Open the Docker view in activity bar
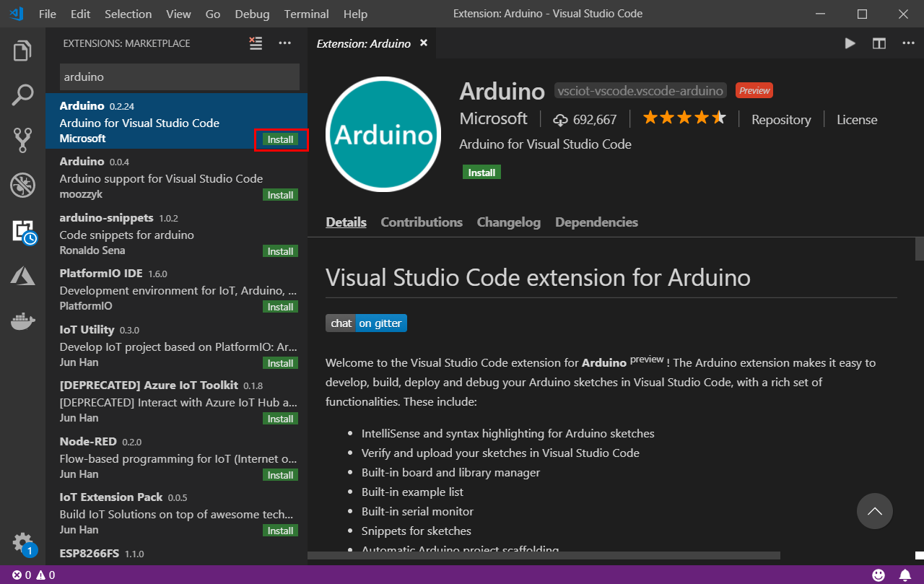 pyautogui.click(x=22, y=321)
